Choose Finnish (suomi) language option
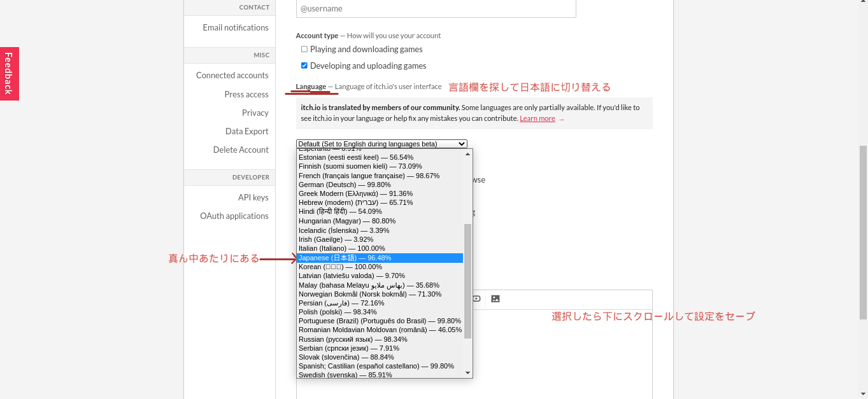The height and width of the screenshot is (399, 868). point(380,166)
